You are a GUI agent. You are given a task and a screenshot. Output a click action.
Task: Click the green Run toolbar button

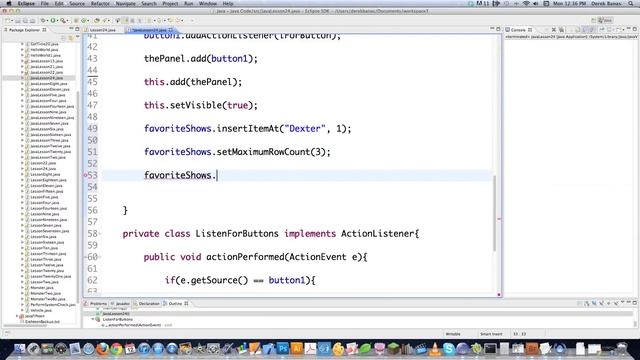[53, 20]
